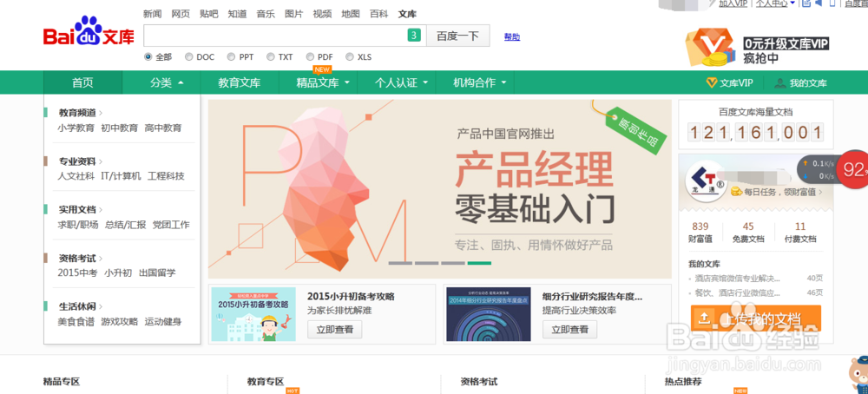This screenshot has height=394, width=868.
Task: Open 我的文库 with the person icon
Action: [801, 83]
